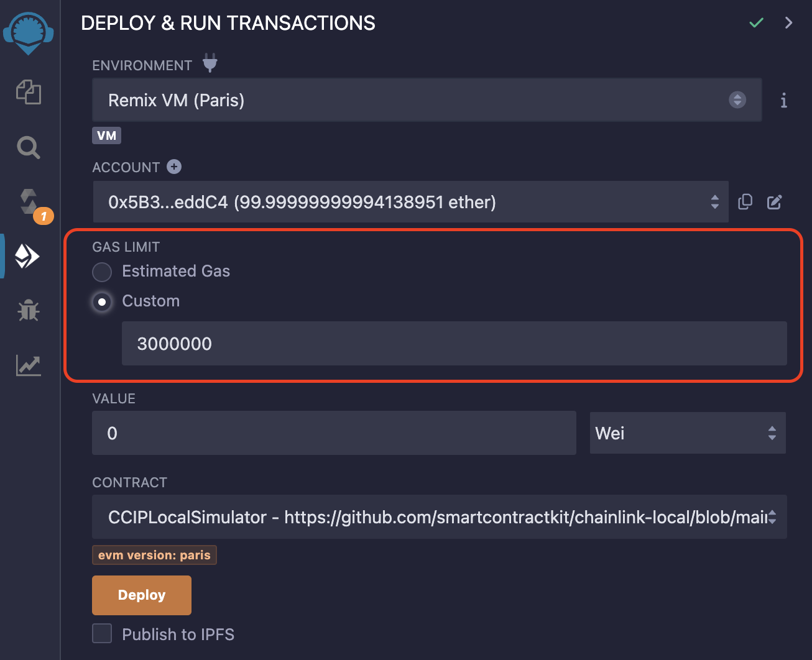Open the Search in files sidebar icon

tap(29, 148)
